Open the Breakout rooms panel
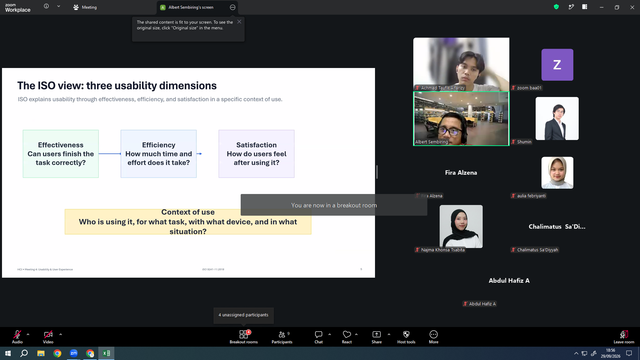 pos(244,337)
